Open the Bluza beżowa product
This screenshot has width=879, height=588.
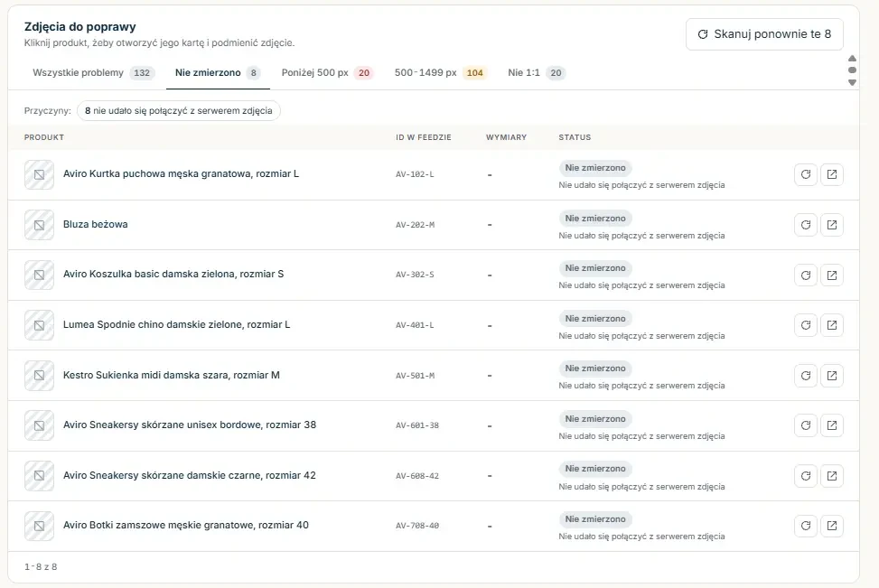pyautogui.click(x=95, y=224)
